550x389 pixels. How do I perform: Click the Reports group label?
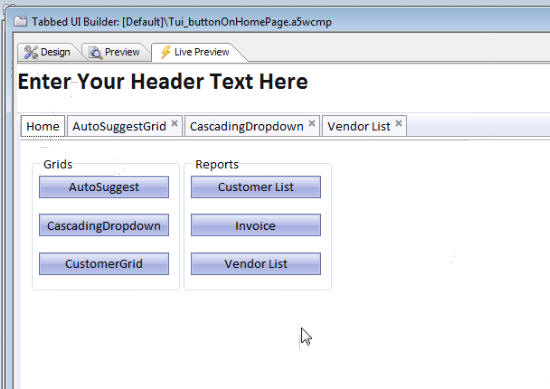click(x=217, y=164)
